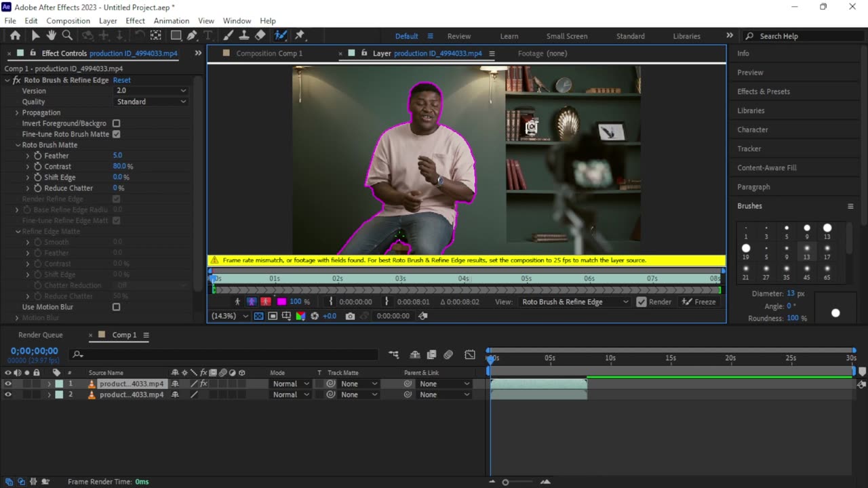This screenshot has width=868, height=488.
Task: Click the Take Snapshot camera icon
Action: click(350, 316)
